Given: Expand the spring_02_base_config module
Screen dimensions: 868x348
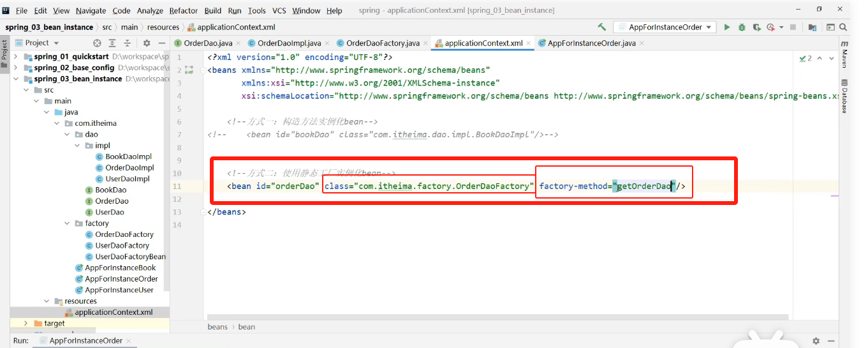Looking at the screenshot, I should [x=17, y=68].
